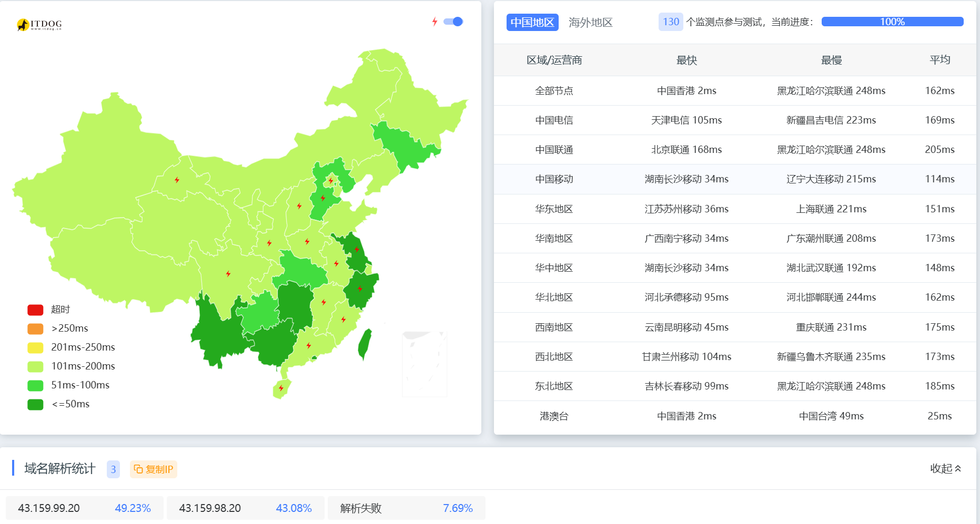Click the dark green <=50ms legend swatch
The width and height of the screenshot is (980, 524).
[x=35, y=404]
